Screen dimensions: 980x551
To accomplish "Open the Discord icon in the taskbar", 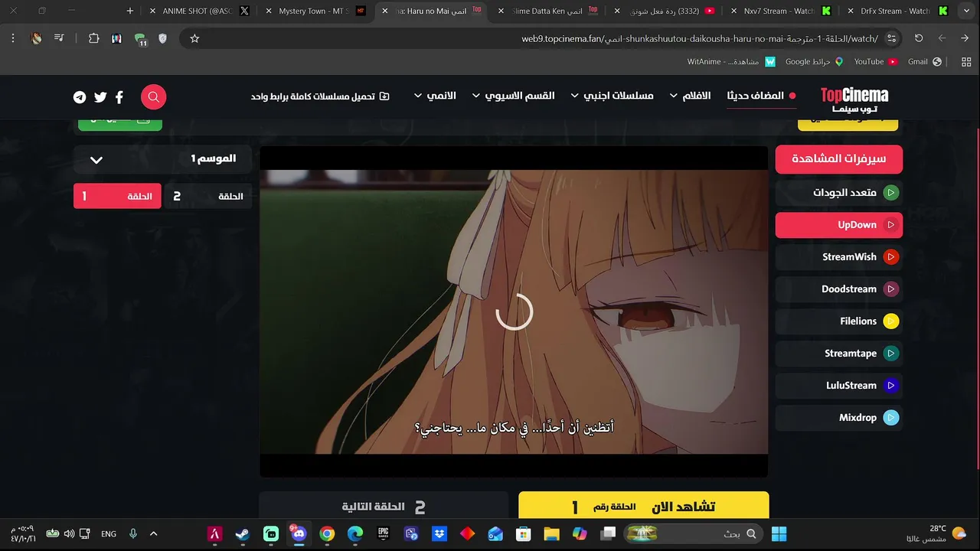I will pos(299,533).
